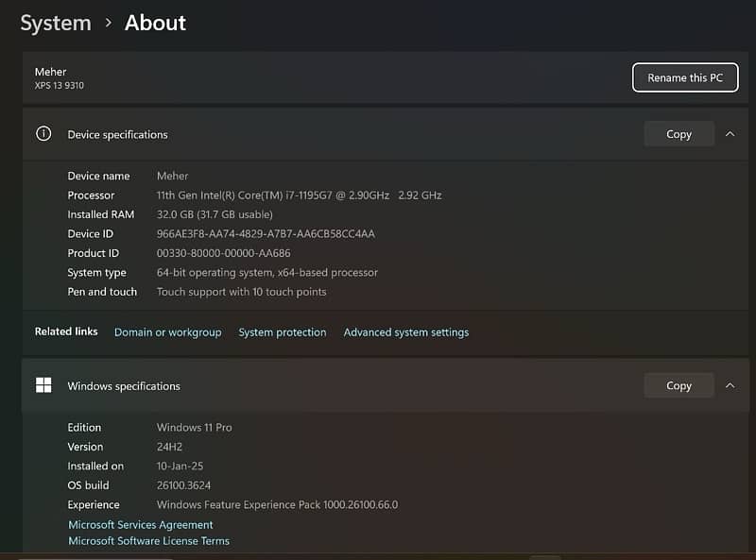
Task: Click the Rename this PC button
Action: click(x=685, y=77)
